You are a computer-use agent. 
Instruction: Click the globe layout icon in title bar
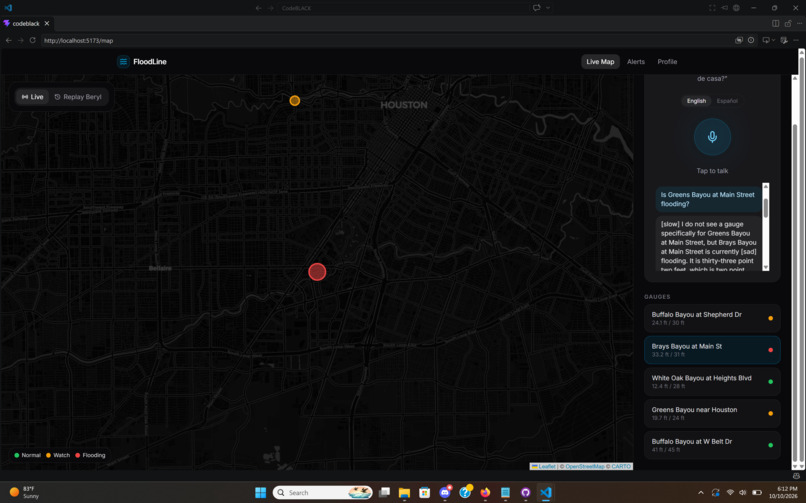(737, 8)
